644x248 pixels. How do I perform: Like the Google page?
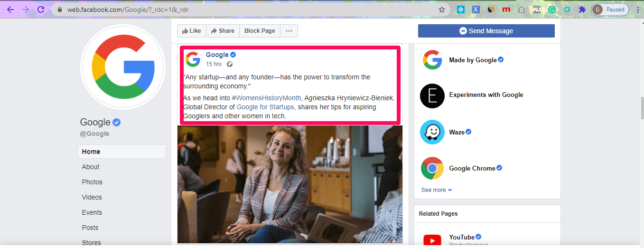click(191, 31)
